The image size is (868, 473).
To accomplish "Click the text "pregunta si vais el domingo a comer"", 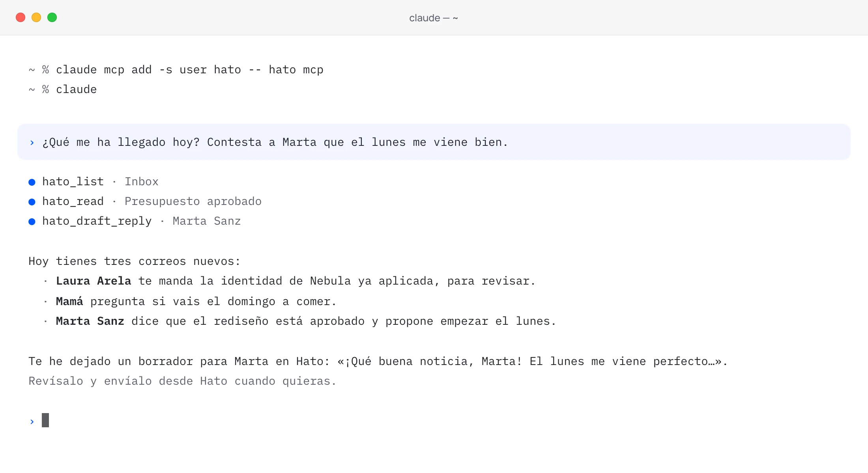I will click(x=211, y=302).
